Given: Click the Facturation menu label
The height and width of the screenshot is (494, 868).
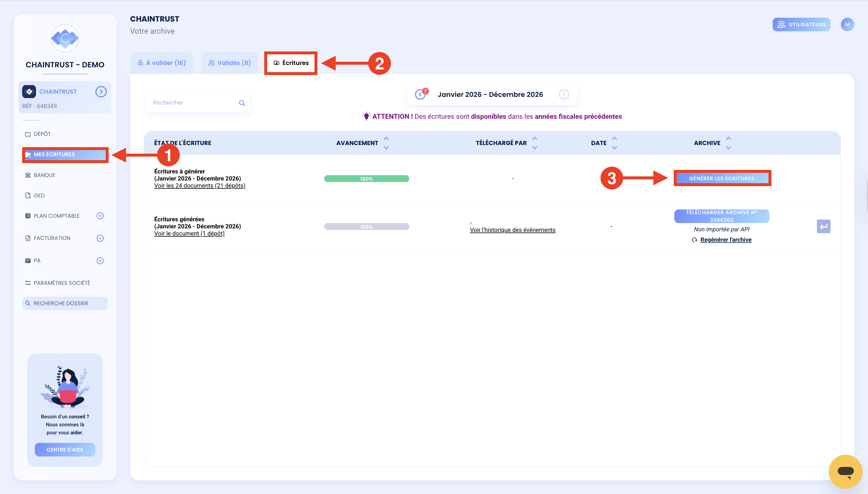Looking at the screenshot, I should coord(52,238).
